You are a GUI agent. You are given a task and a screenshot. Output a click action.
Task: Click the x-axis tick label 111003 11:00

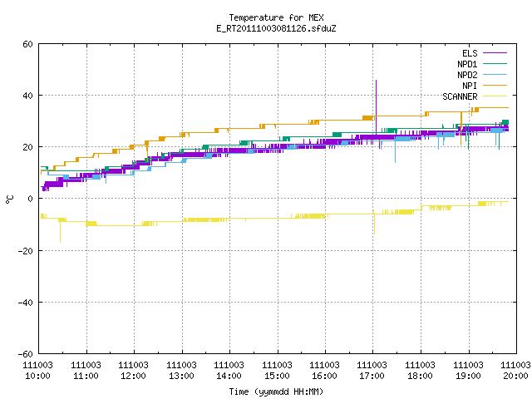(86, 371)
